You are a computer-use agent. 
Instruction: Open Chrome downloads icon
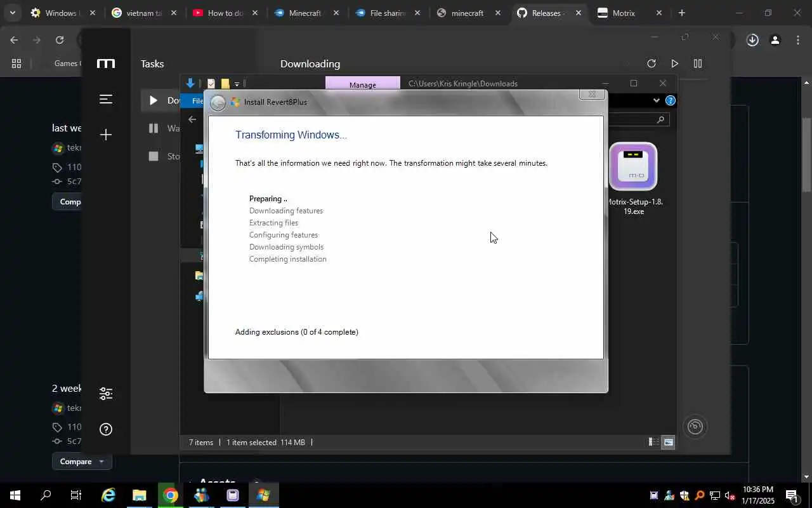752,40
